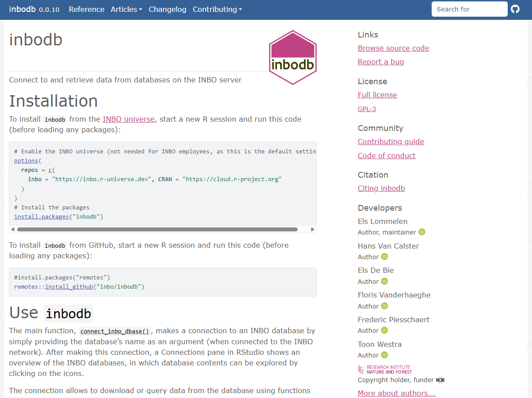
Task: Follow the INBO universe link
Action: point(129,119)
